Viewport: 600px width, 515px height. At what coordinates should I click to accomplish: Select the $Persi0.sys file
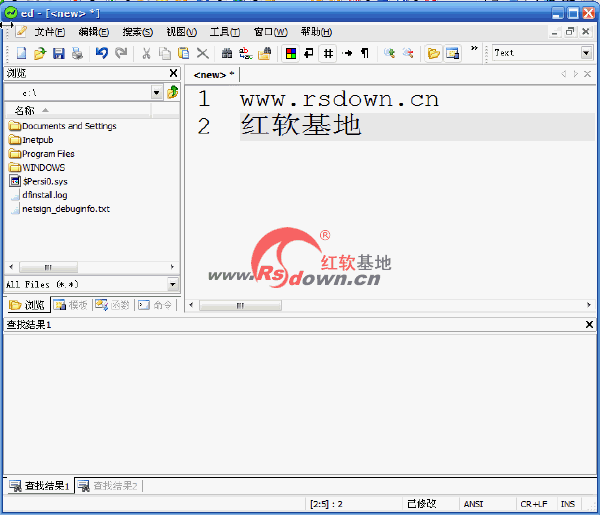pyautogui.click(x=38, y=181)
